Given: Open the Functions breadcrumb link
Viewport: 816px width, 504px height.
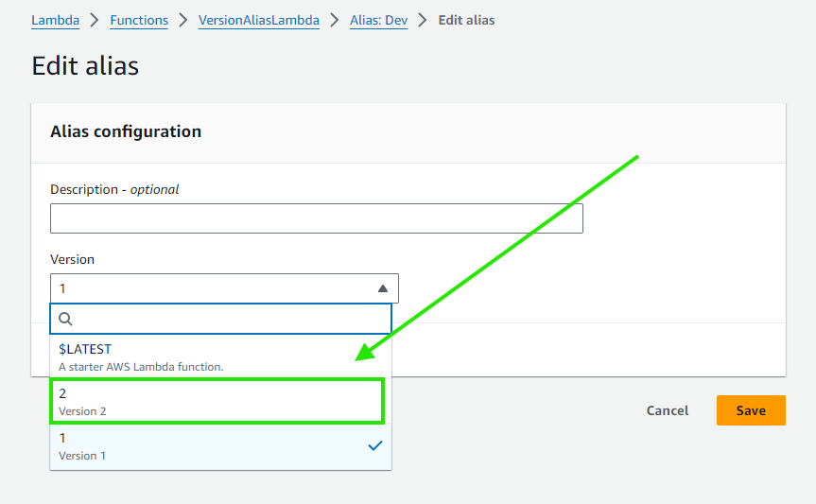Looking at the screenshot, I should [x=139, y=20].
